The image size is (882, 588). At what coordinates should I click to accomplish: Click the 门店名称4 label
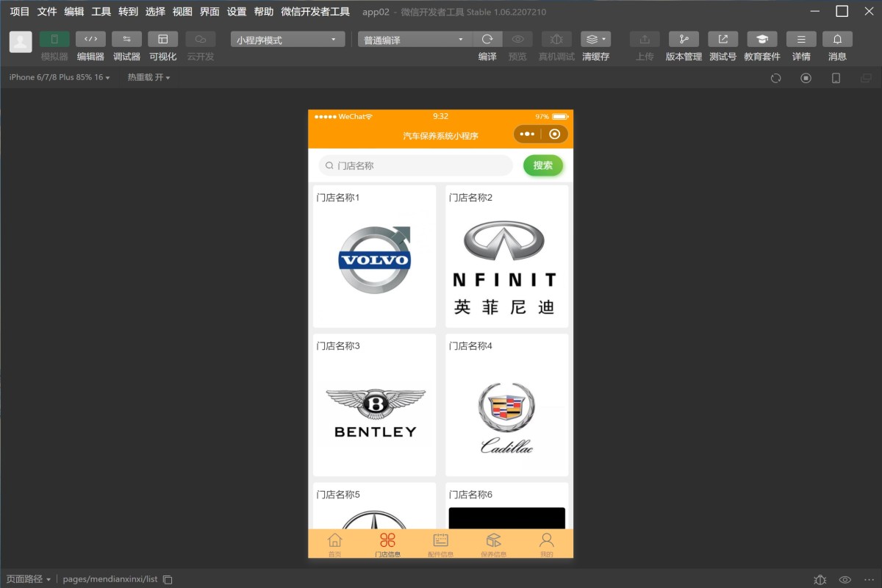click(470, 346)
